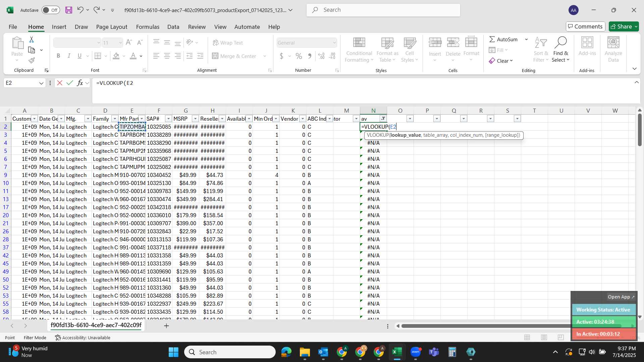Cancel formula entry with X icon

point(60,83)
